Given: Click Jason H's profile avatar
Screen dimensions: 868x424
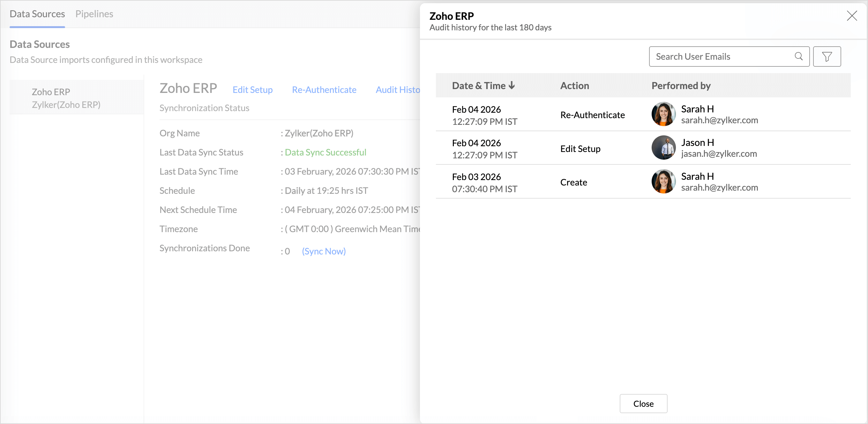Looking at the screenshot, I should point(663,148).
